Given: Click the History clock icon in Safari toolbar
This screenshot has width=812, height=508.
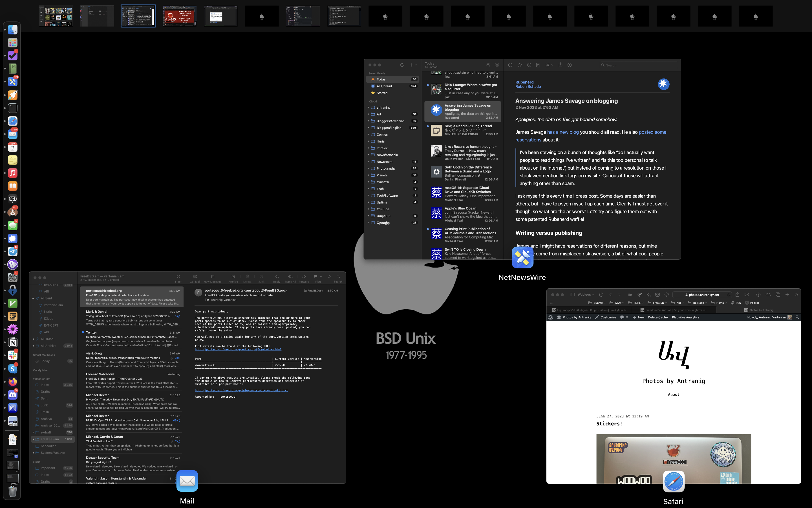Looking at the screenshot, I should pos(601,295).
